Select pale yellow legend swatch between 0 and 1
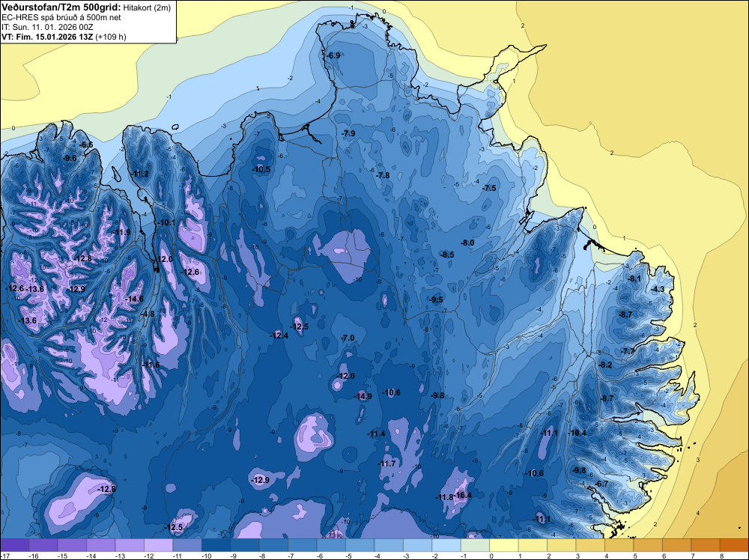 click(504, 545)
